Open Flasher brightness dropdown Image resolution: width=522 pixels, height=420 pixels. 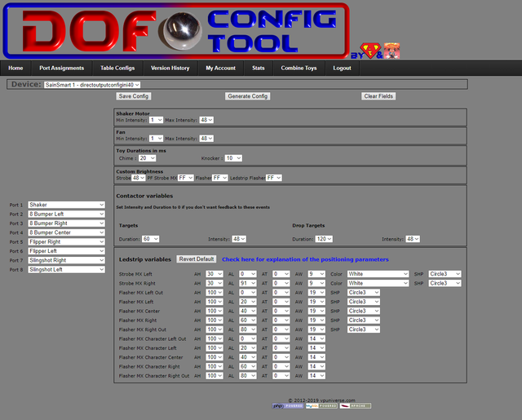[220, 178]
